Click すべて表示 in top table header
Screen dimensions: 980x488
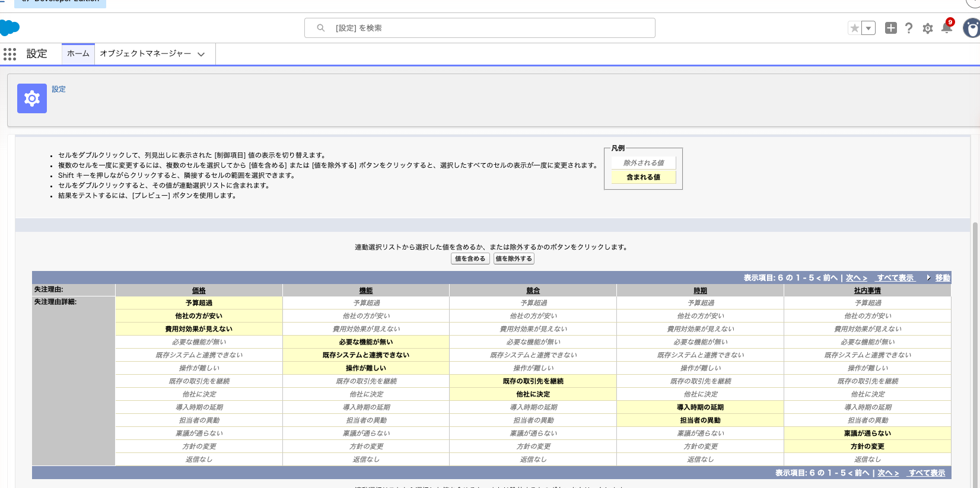coord(896,278)
